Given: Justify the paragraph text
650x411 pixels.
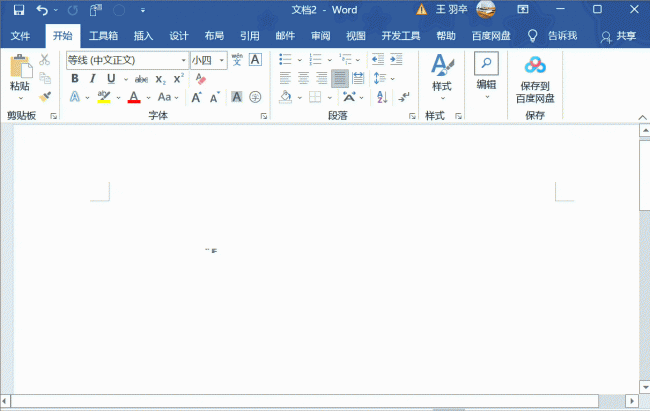Looking at the screenshot, I should (x=340, y=78).
